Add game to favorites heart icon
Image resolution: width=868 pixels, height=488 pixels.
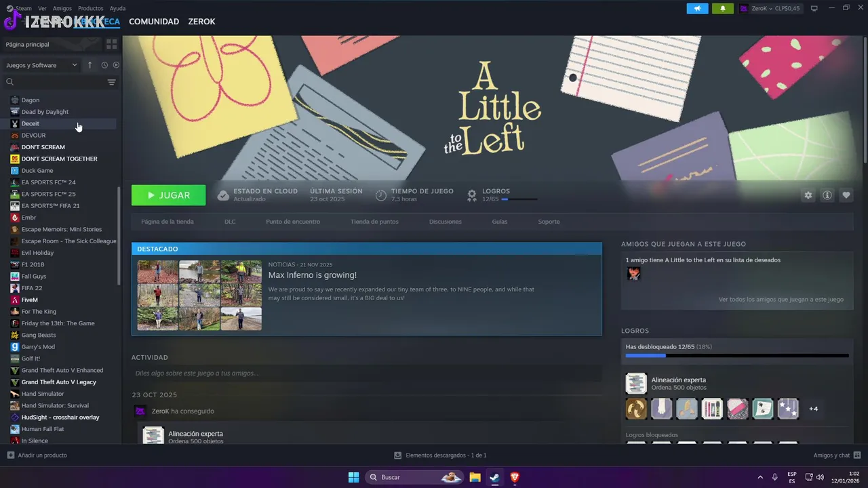(x=846, y=195)
